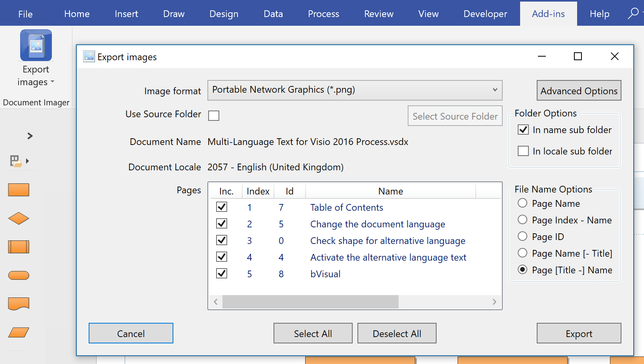Open the Developer tab
This screenshot has height=364, width=644.
tap(485, 13)
